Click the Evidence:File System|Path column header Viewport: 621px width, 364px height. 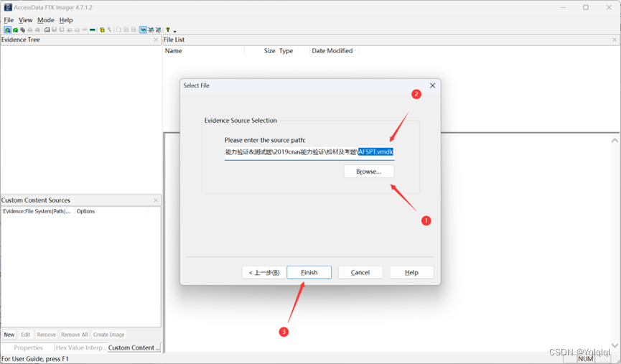pos(37,211)
